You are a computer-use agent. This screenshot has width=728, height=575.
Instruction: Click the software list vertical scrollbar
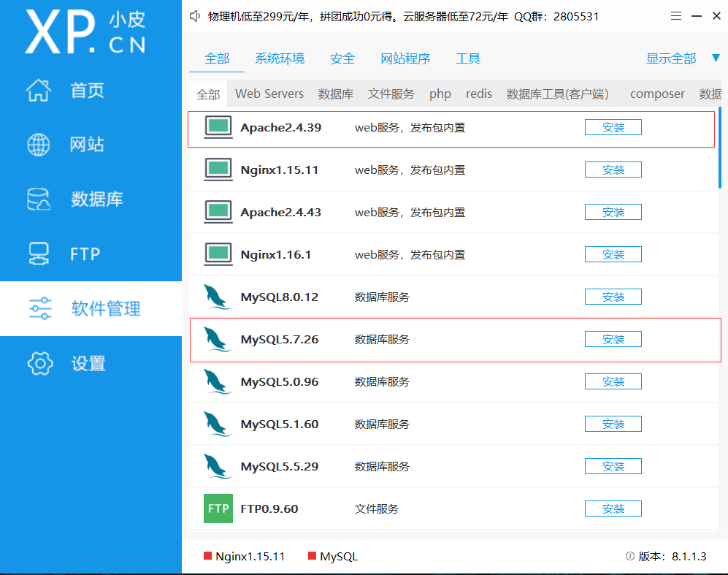(720, 148)
